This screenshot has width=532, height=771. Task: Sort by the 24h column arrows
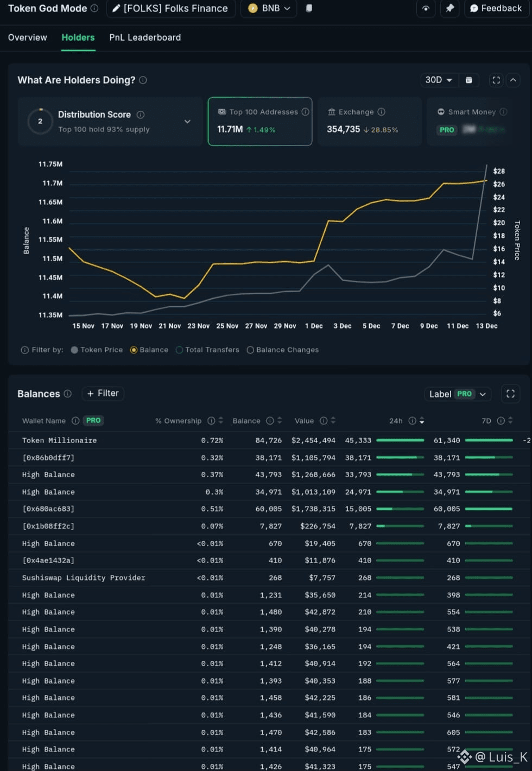422,421
